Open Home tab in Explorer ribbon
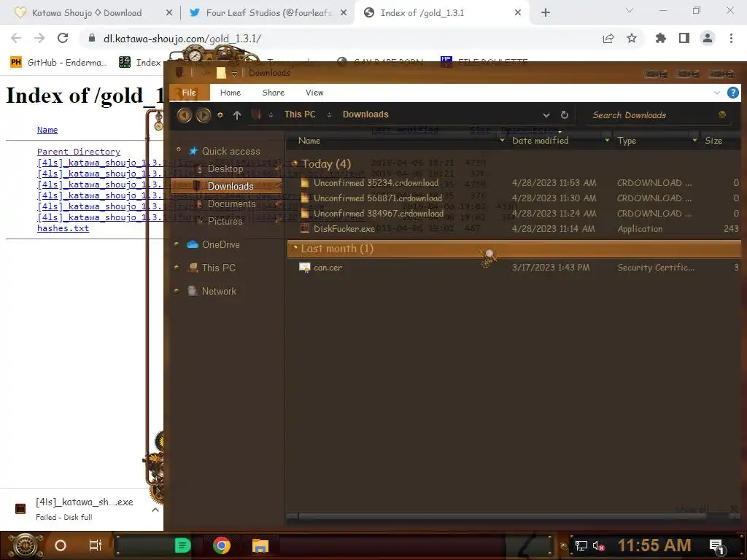This screenshot has width=747, height=560. (230, 93)
